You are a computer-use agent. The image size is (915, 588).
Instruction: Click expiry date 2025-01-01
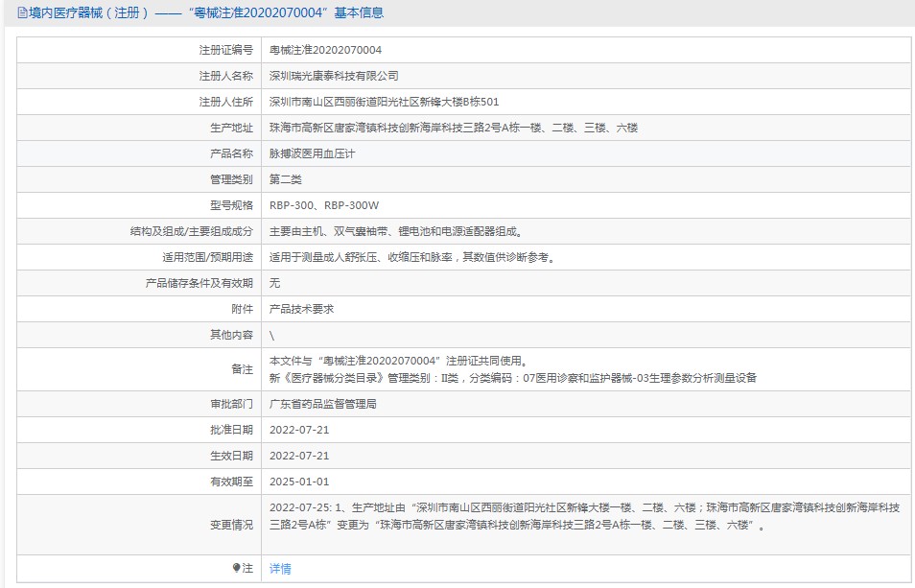pyautogui.click(x=299, y=482)
